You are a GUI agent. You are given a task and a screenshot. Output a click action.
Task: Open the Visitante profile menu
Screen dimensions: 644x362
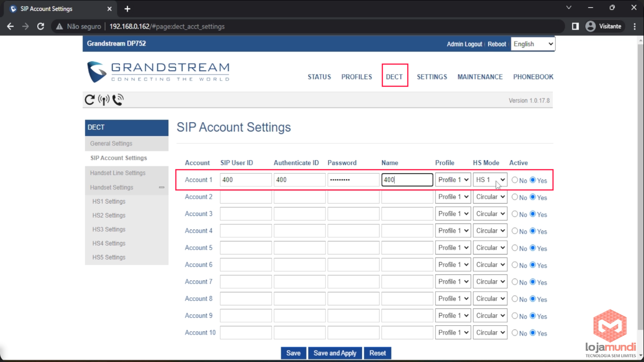[x=604, y=26]
